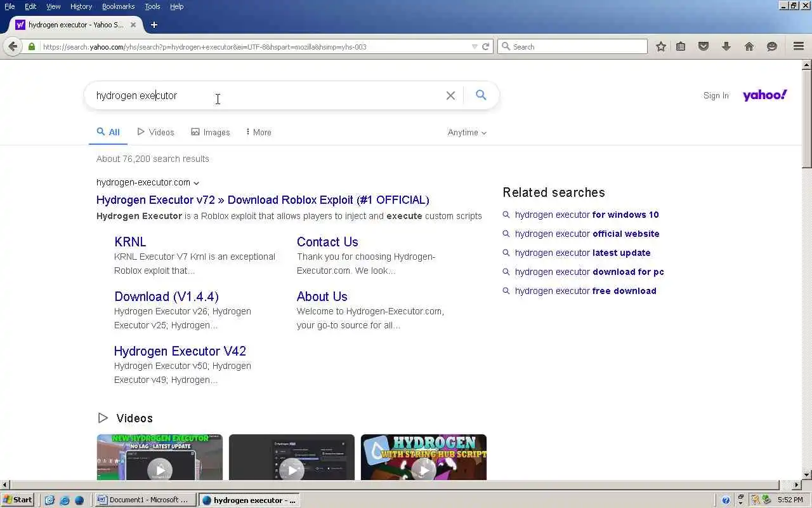Expand the hydrogen-executor.com domain chevron
Image resolution: width=812 pixels, height=508 pixels.
tap(197, 183)
